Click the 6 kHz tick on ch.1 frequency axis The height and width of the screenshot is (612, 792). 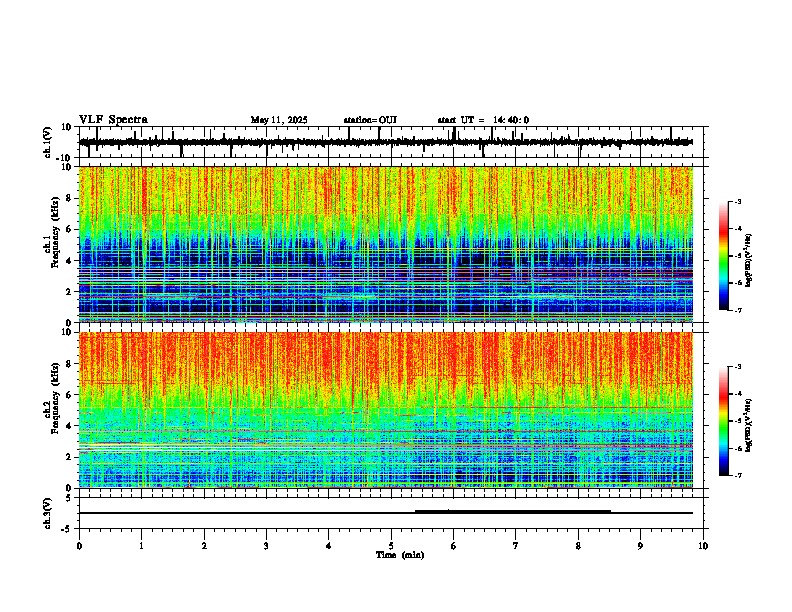(70, 229)
